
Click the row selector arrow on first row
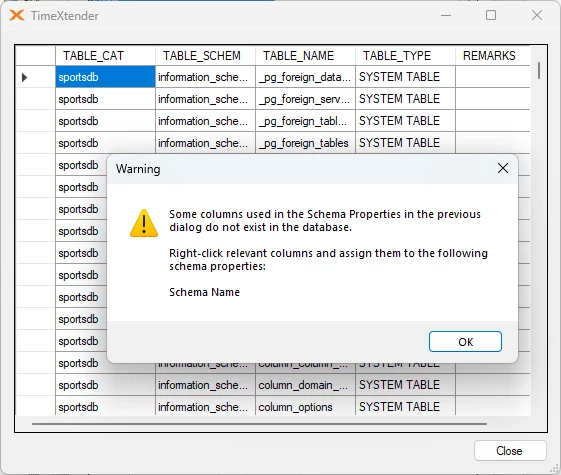pyautogui.click(x=24, y=77)
